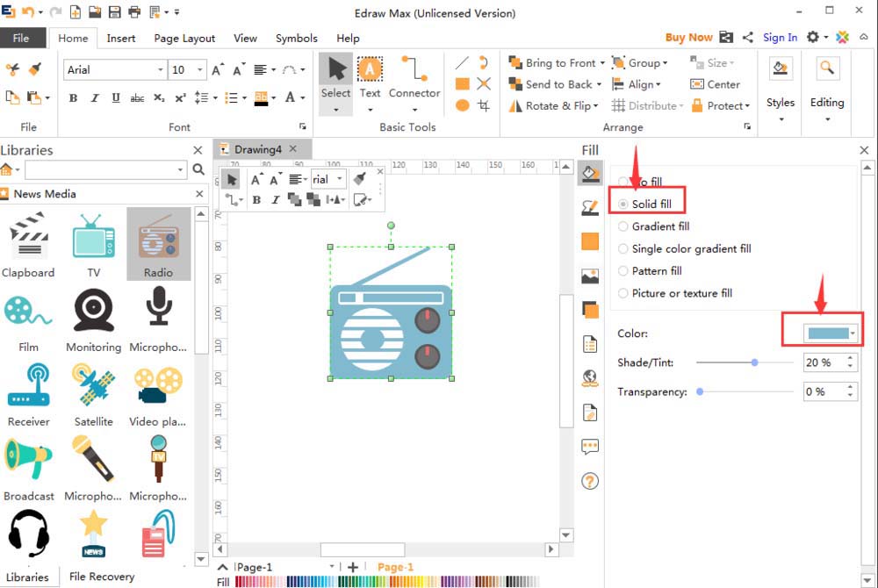Click the library search input field
The height and width of the screenshot is (588, 878).
[99, 169]
